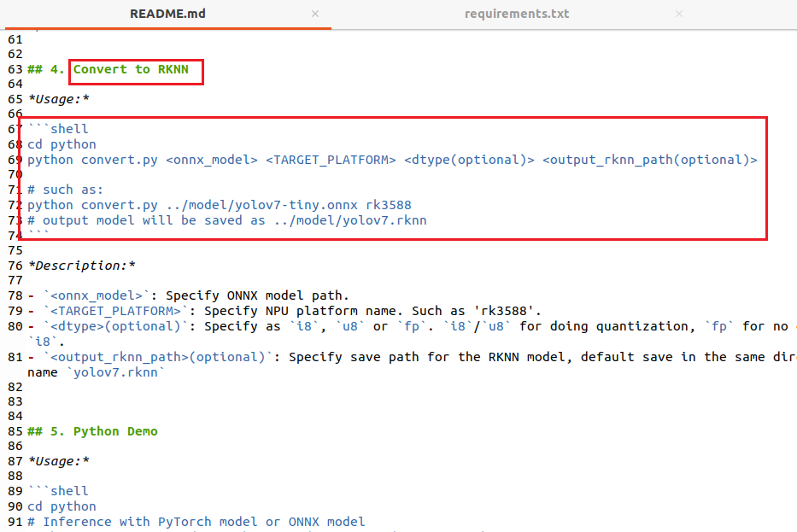Click the '## 4.' prefix on line 63
This screenshot has width=797, height=532.
click(46, 69)
